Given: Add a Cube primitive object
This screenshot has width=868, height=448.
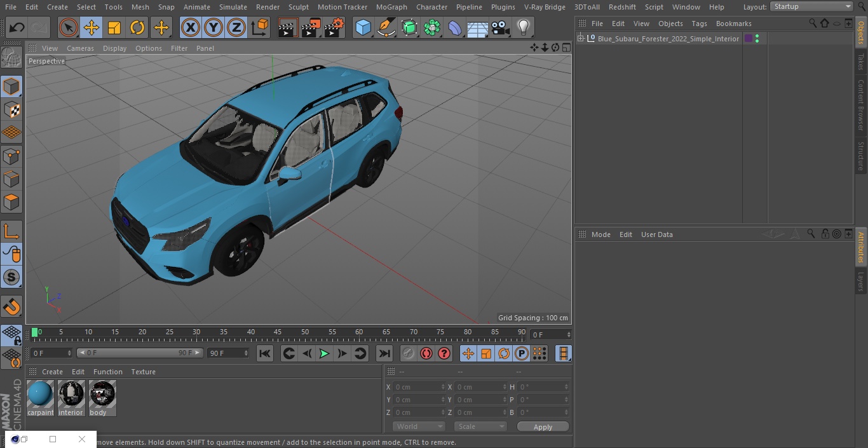Looking at the screenshot, I should click(363, 27).
